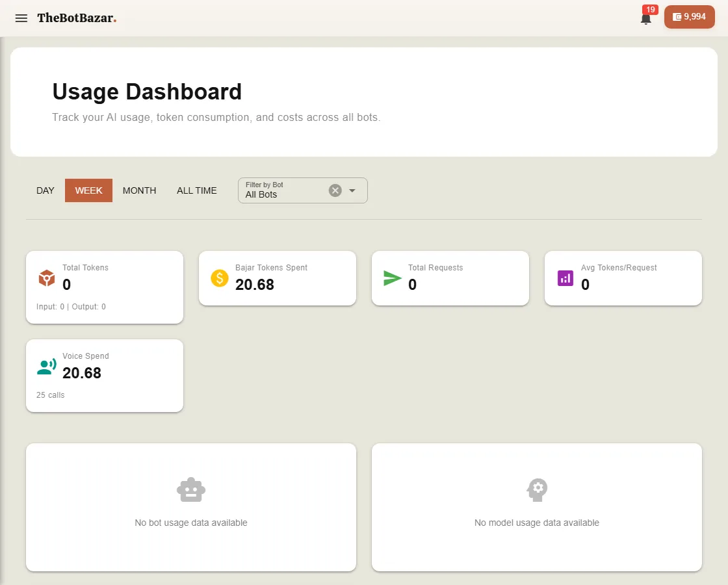728x585 pixels.
Task: Click 'No model usage data available' text
Action: (x=537, y=523)
